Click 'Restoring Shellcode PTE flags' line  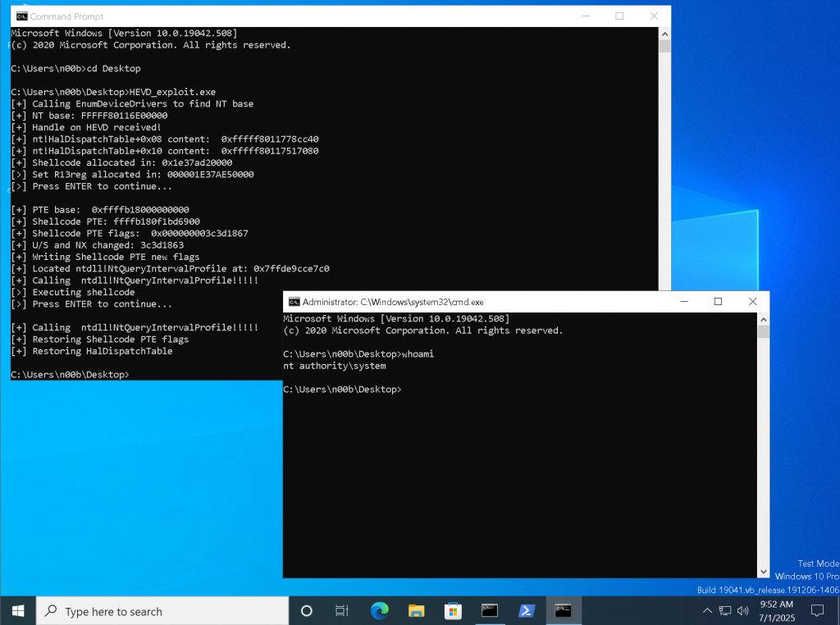pos(99,340)
